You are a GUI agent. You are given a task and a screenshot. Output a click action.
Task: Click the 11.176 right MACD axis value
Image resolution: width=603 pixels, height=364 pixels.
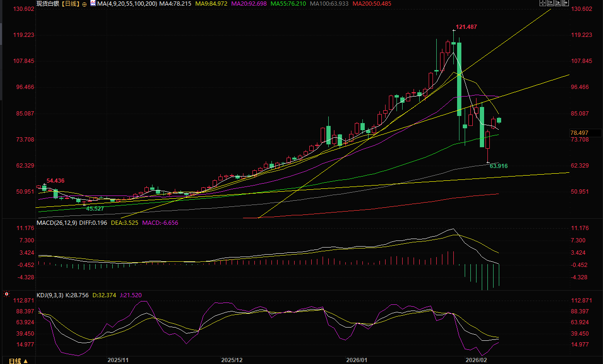pyautogui.click(x=581, y=228)
